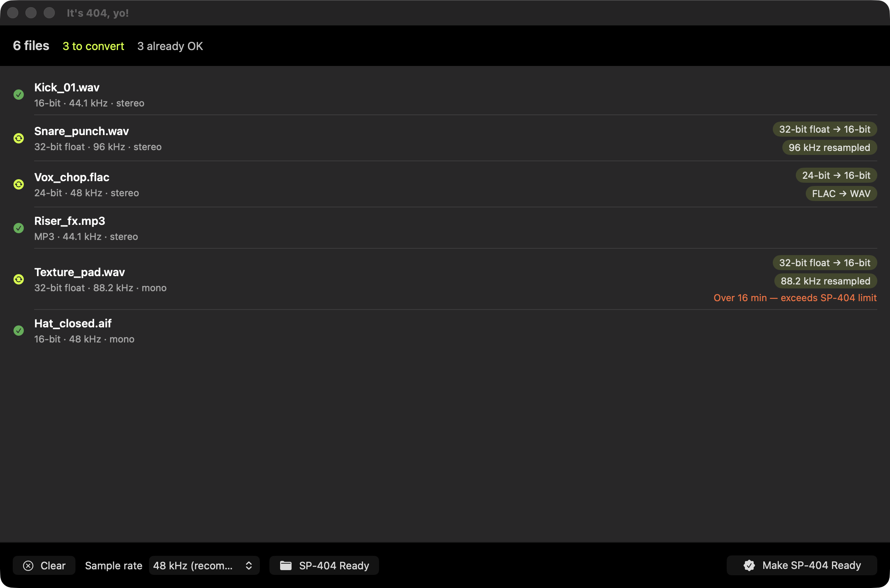Screen dimensions: 890x588
Task: Select the Kick_01.wav file name
Action: (67, 87)
